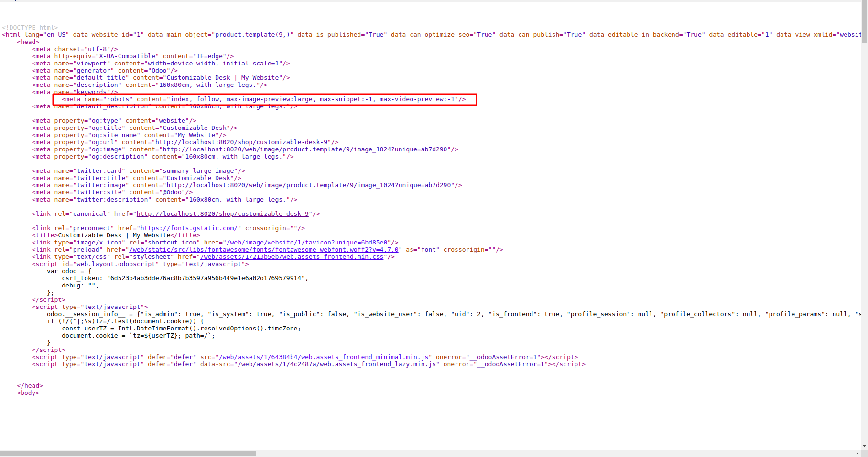Click the <title> Customizable Desk line
The width and height of the screenshot is (868, 457).
tap(116, 235)
